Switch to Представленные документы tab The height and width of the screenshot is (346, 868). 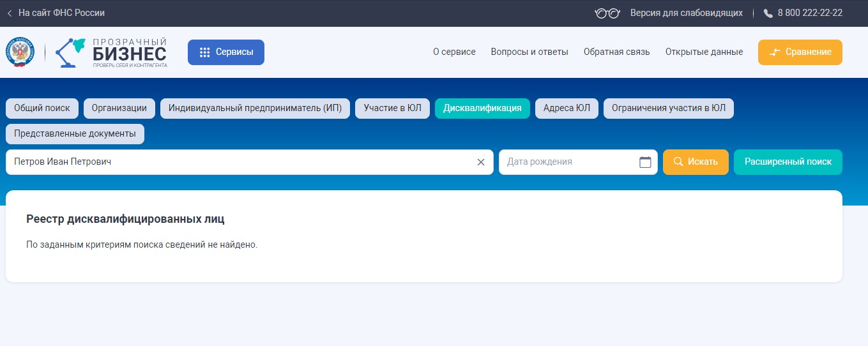pyautogui.click(x=75, y=134)
